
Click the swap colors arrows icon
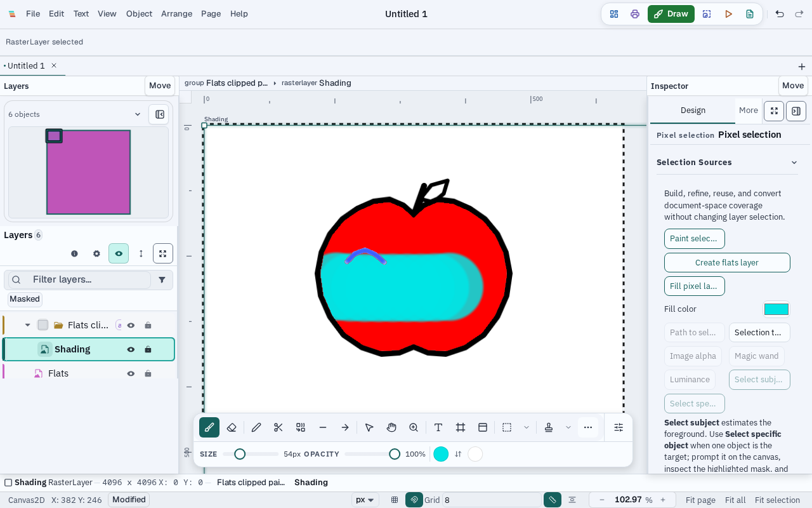click(x=458, y=454)
